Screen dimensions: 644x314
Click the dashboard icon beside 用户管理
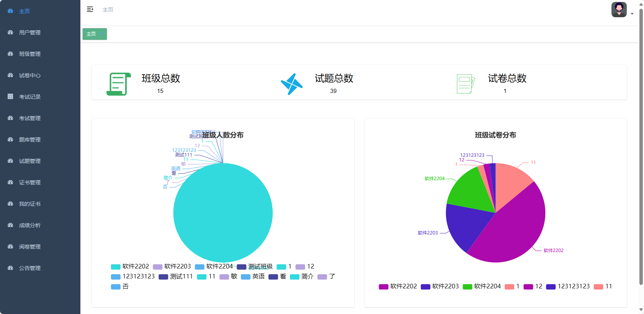click(x=10, y=33)
